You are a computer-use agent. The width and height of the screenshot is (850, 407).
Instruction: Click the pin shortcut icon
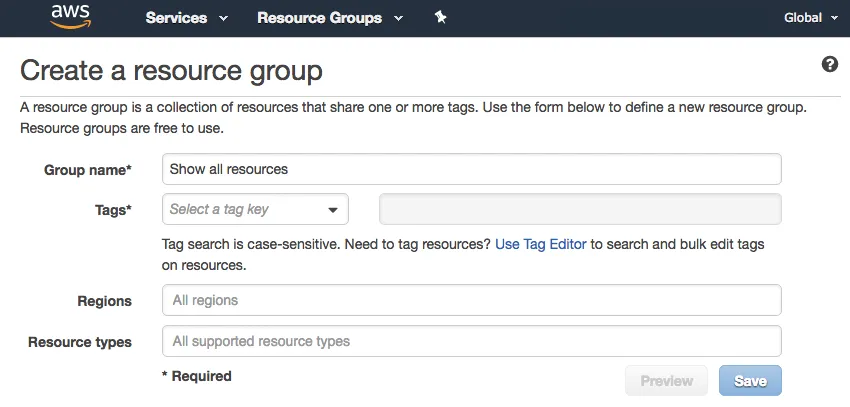point(440,18)
